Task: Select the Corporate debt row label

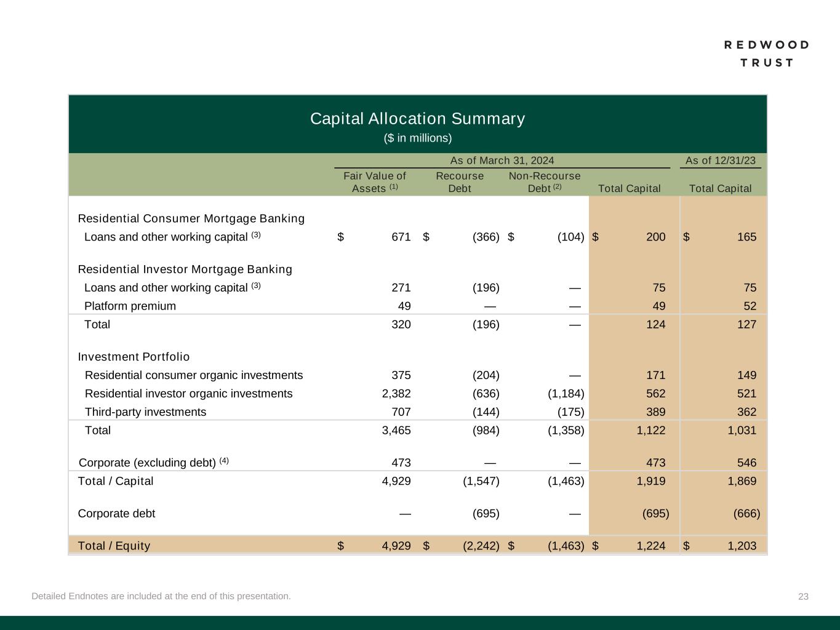Action: pos(116,514)
